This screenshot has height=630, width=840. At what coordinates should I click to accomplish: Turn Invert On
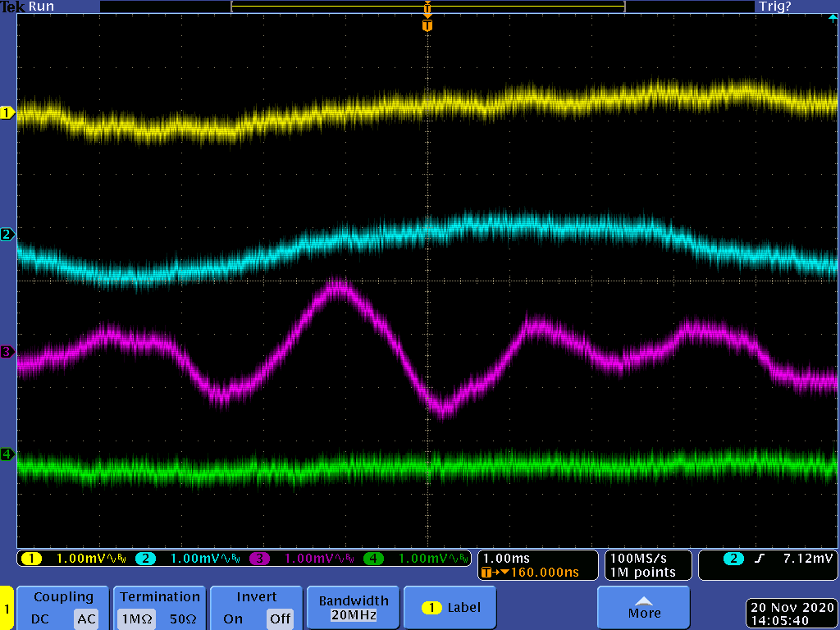pos(233,619)
